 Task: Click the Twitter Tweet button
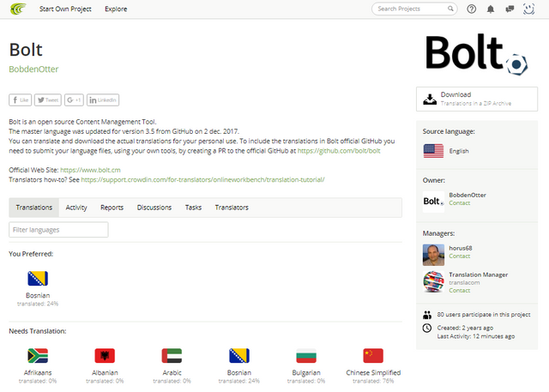tap(48, 100)
